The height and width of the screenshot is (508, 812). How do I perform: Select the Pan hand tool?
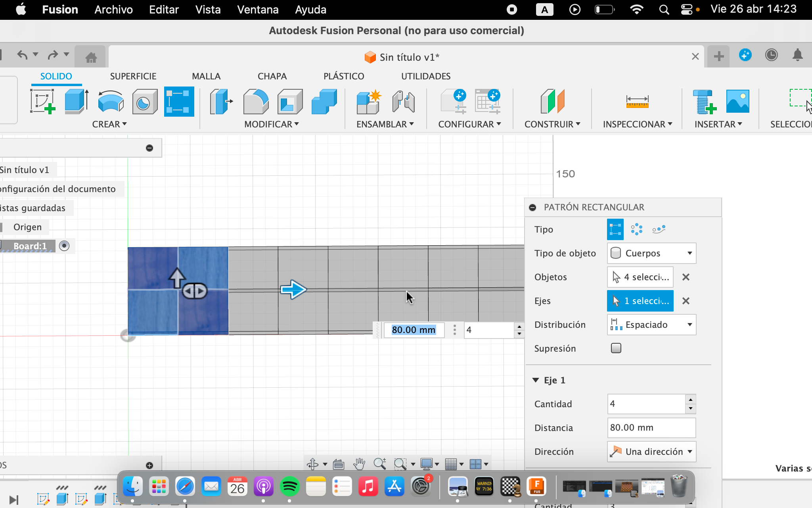pyautogui.click(x=359, y=463)
